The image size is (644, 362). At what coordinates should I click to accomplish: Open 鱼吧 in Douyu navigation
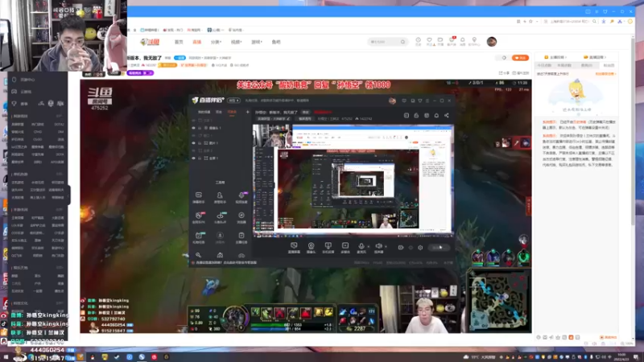tap(276, 42)
